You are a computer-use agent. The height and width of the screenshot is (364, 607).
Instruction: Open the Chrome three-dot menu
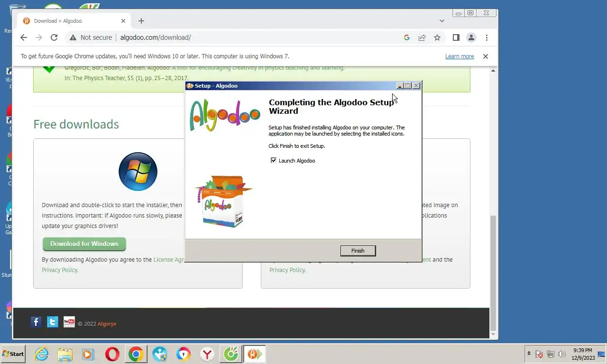pyautogui.click(x=487, y=37)
